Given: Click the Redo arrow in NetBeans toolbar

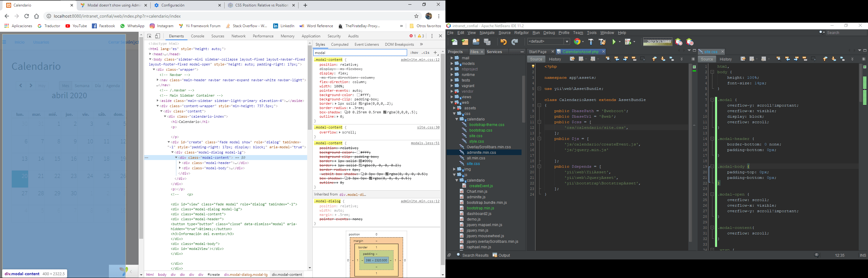Looking at the screenshot, I should [514, 42].
